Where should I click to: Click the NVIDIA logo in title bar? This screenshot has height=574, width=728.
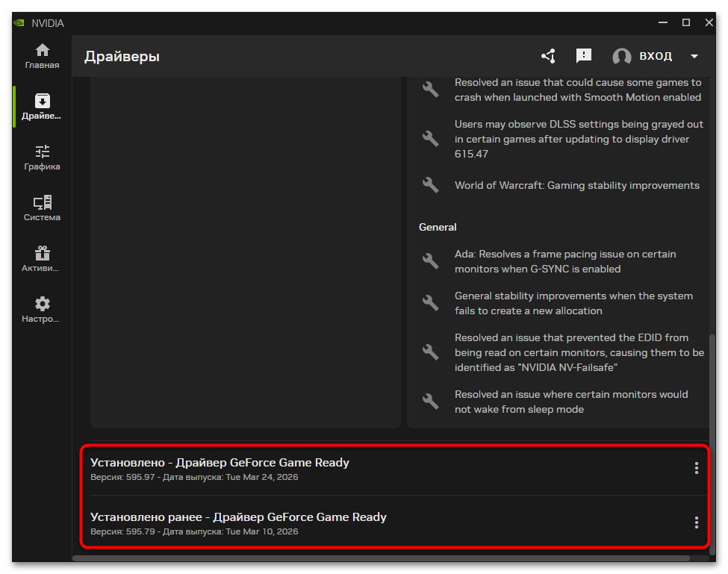(19, 22)
